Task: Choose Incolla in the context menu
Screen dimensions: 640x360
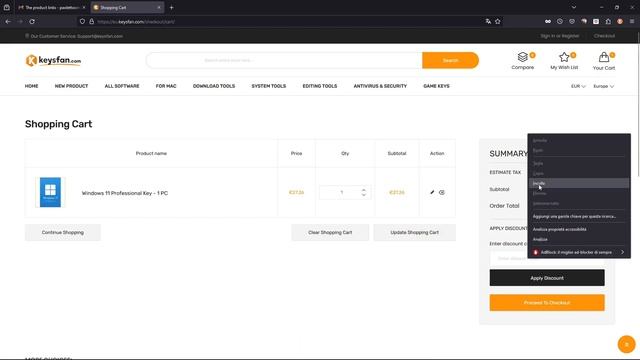Action: click(579, 183)
